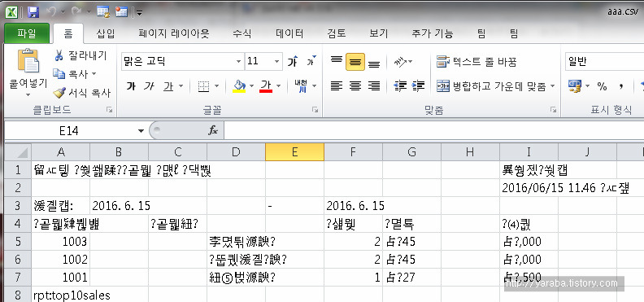Click 병합하고 가운데 맞춤 merge button
This screenshot has width=644, height=302.
[491, 86]
